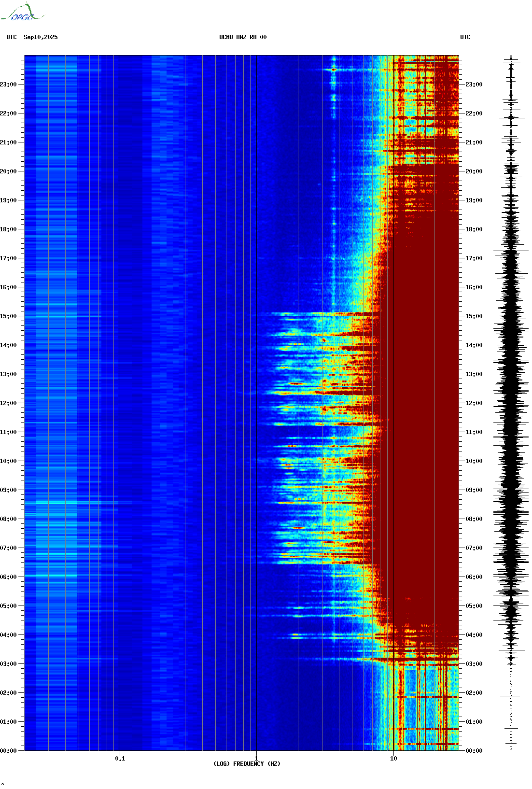Viewport: 532px width, 789px height.
Task: Click the 18:00 label on left time axis
Action: click(x=8, y=229)
